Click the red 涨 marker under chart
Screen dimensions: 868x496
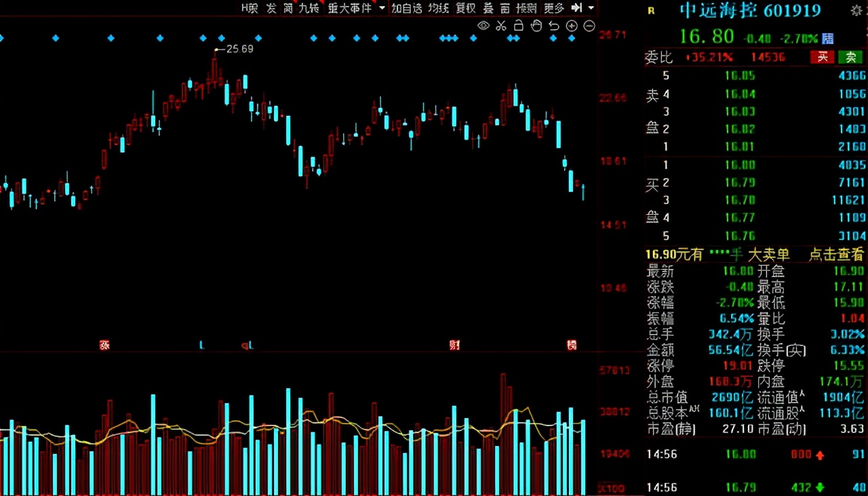tap(104, 345)
